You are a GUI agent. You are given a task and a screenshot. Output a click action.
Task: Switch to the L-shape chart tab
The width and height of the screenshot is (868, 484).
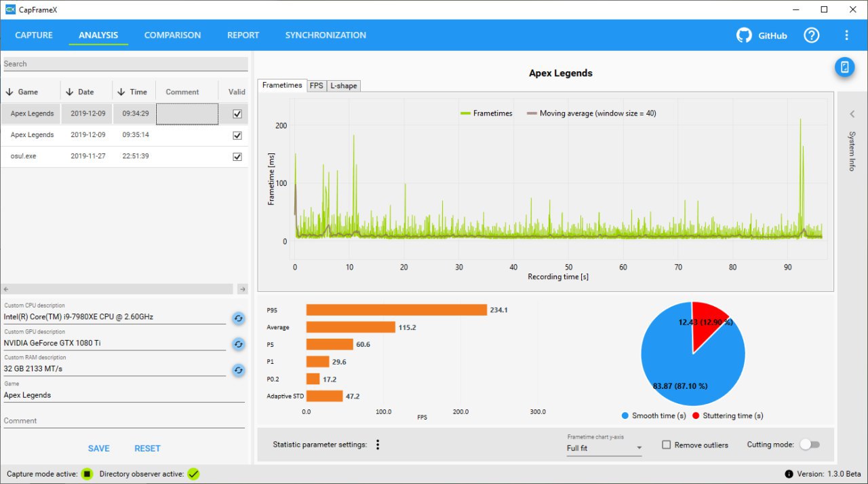(x=344, y=86)
